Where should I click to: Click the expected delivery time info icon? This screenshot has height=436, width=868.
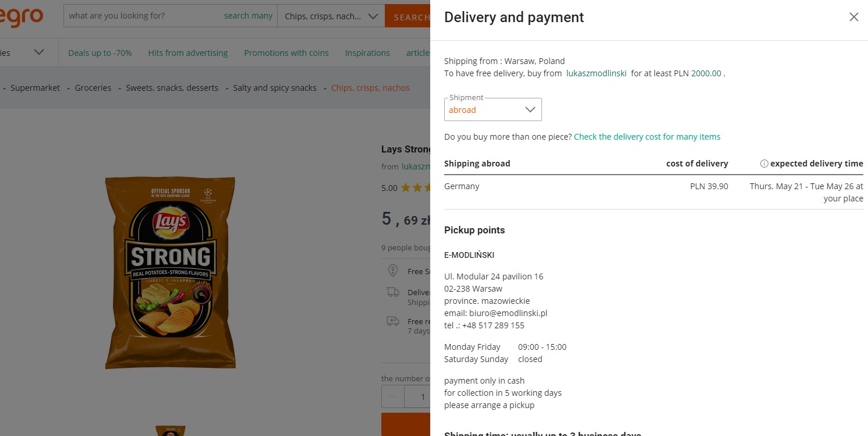coord(764,164)
